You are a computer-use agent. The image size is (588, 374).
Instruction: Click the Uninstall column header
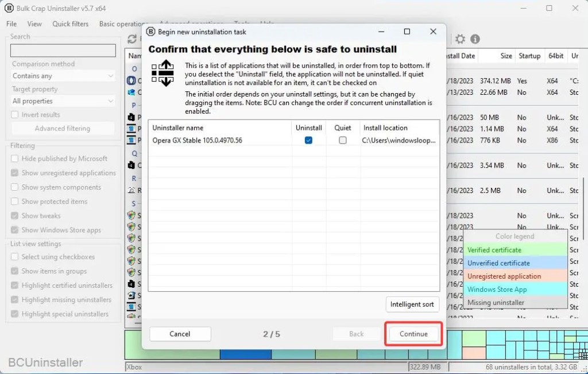(x=308, y=128)
